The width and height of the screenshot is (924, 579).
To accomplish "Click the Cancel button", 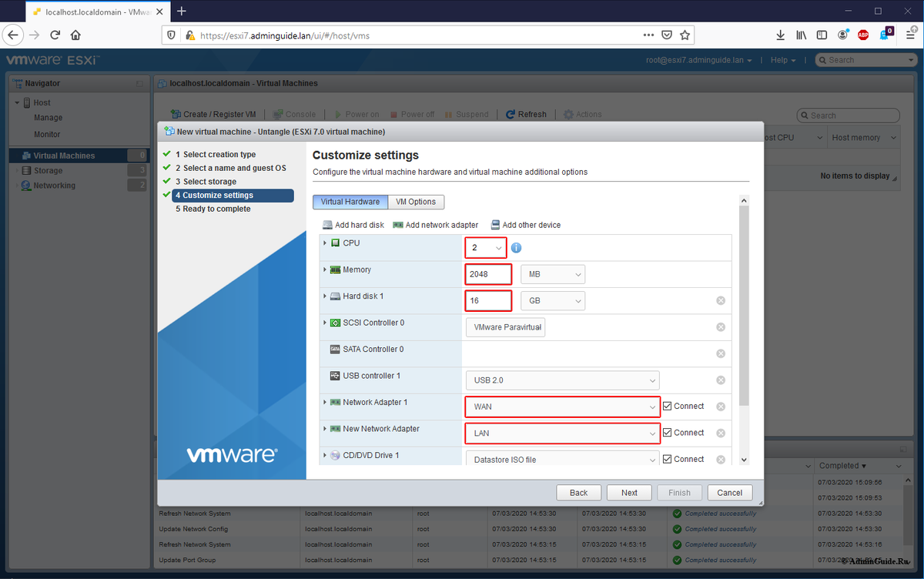I will [x=730, y=493].
